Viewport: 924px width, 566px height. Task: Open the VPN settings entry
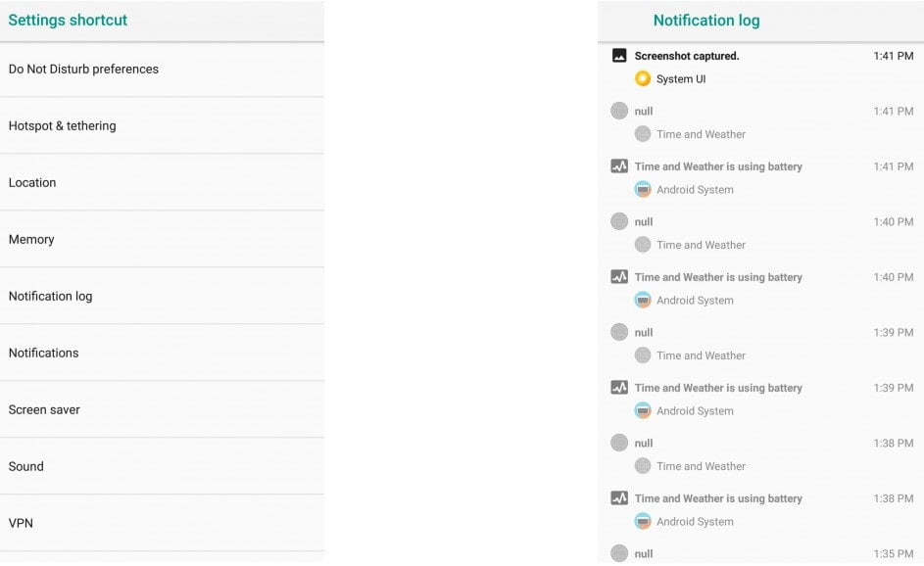pos(19,523)
